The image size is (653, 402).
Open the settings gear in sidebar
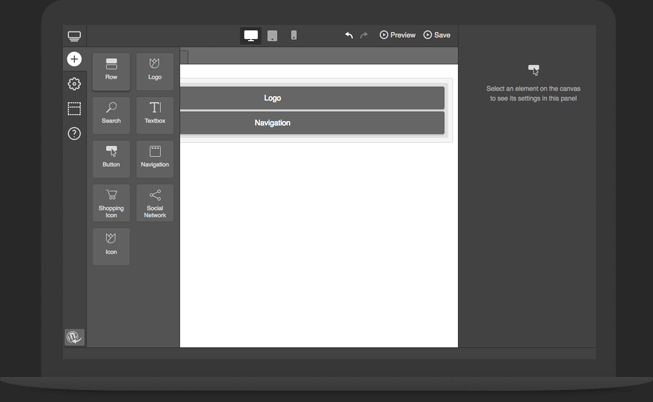pos(74,84)
